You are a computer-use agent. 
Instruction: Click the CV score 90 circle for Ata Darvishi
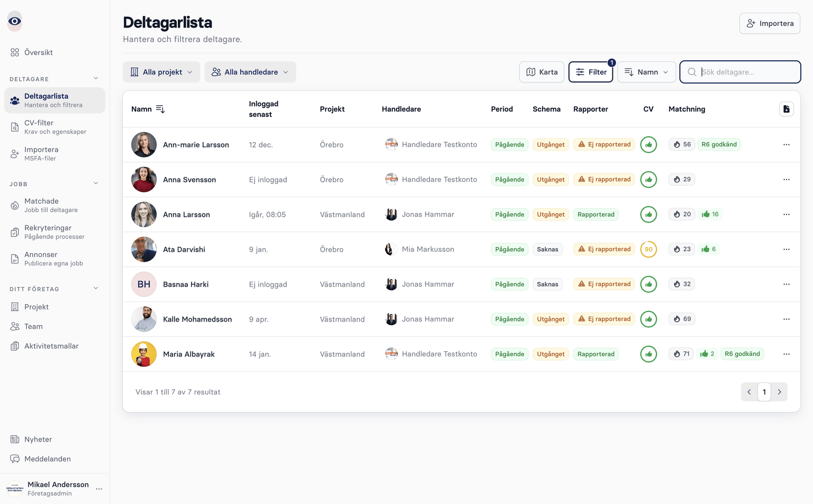pyautogui.click(x=648, y=249)
